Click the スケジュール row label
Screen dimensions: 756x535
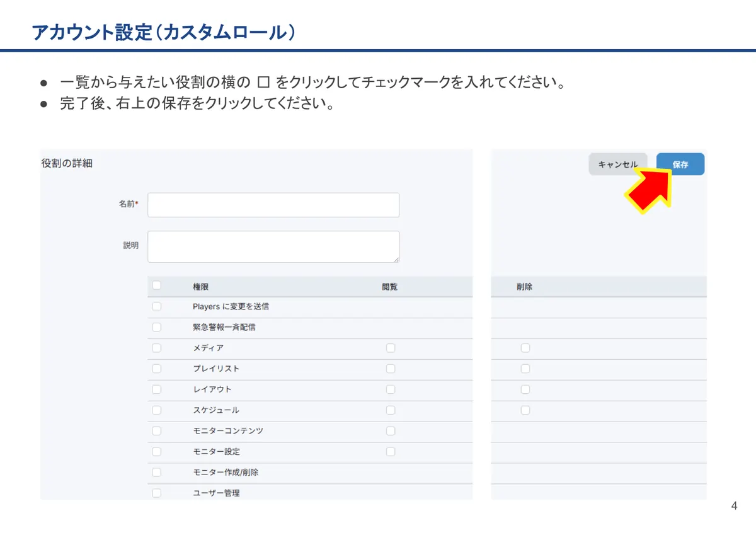click(x=216, y=410)
